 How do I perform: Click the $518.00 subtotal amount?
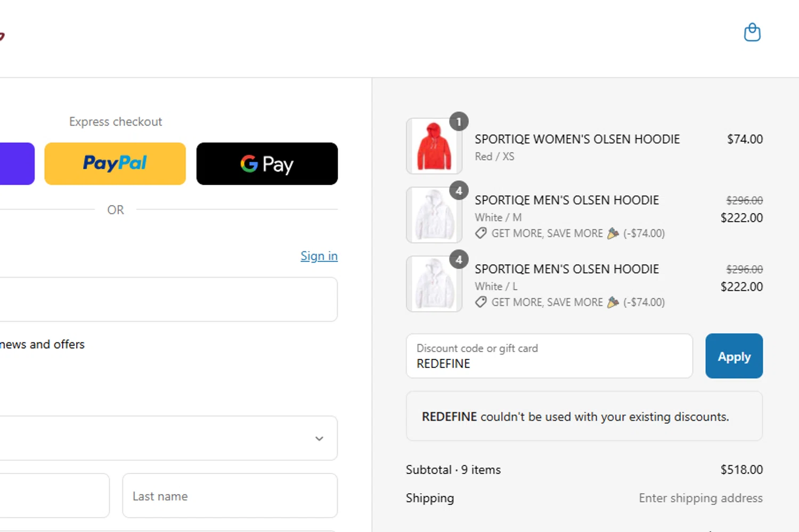click(741, 470)
